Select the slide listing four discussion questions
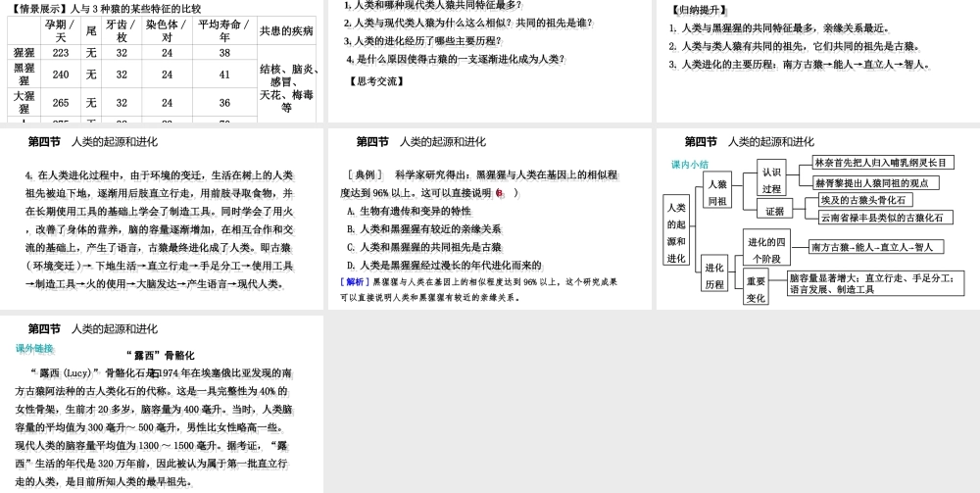The image size is (980, 493). pos(489,61)
